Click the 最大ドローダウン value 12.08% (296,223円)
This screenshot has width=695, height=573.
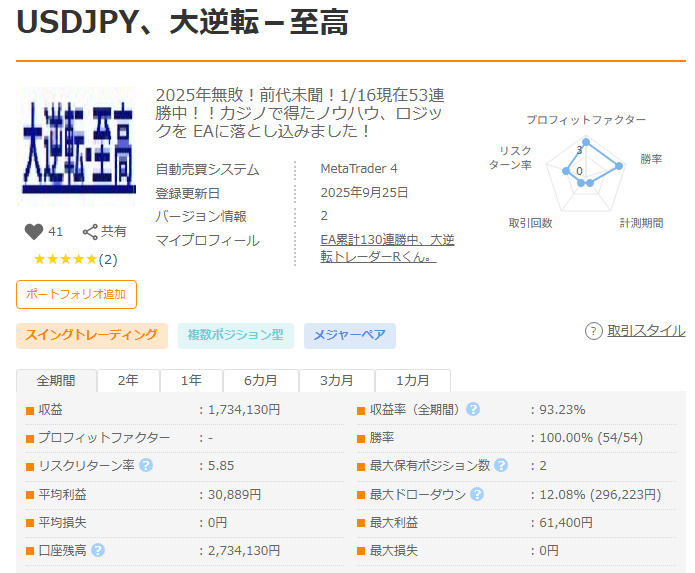[600, 494]
